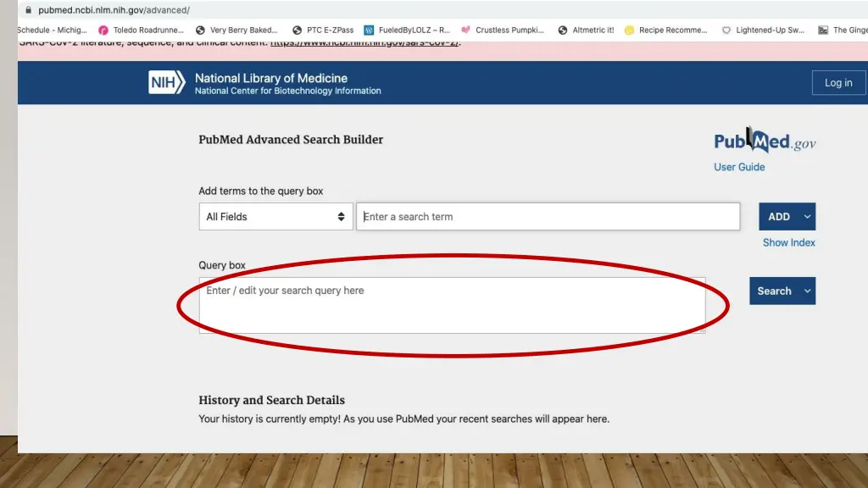The image size is (868, 488).
Task: Click inside the Query box textarea
Action: click(x=453, y=305)
